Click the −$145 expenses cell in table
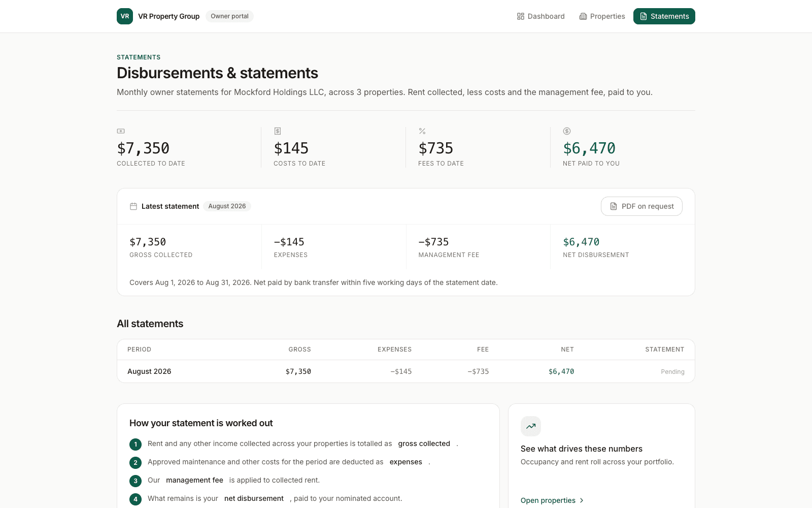 (401, 371)
